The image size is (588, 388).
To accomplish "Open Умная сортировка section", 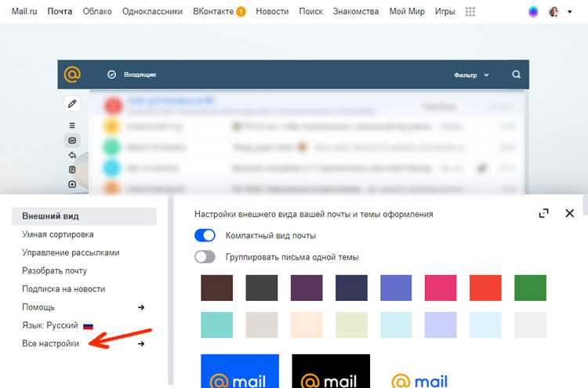I will 58,234.
